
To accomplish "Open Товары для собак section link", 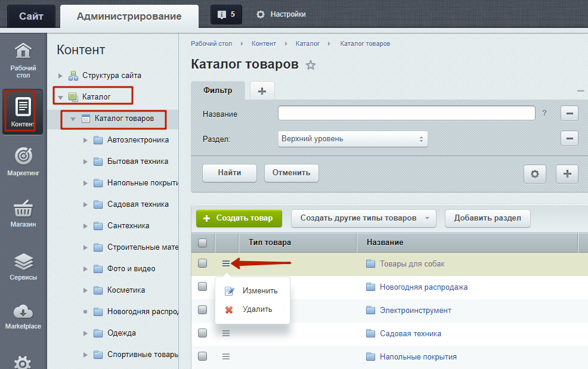I will pyautogui.click(x=411, y=264).
